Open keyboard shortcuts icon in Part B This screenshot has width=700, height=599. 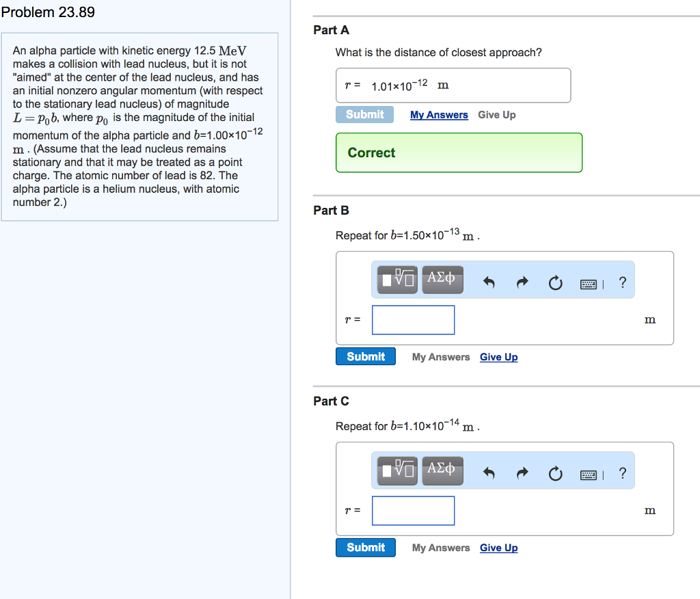589,283
